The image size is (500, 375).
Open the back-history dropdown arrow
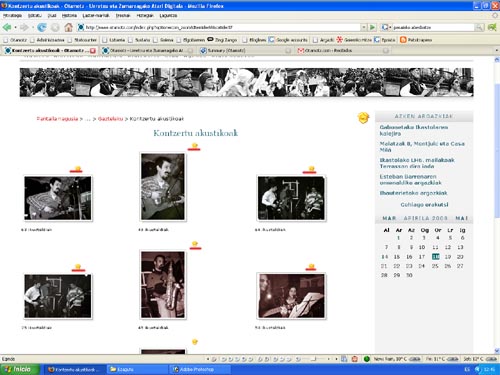point(15,27)
